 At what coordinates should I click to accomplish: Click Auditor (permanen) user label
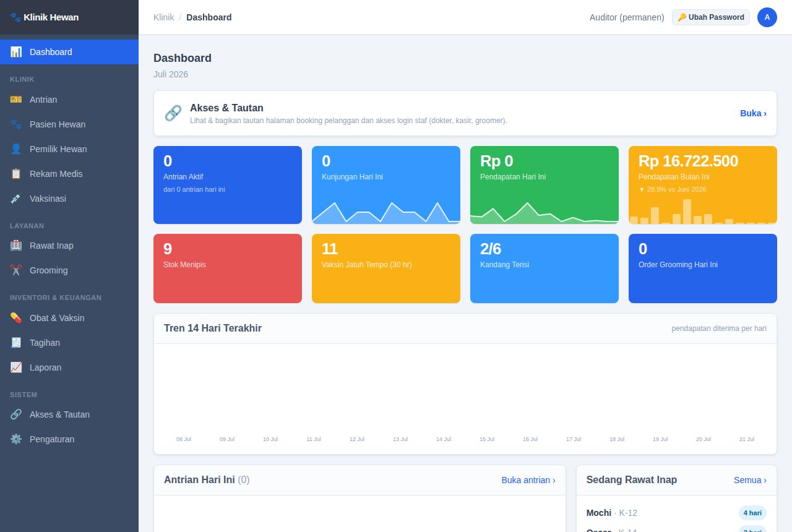[627, 17]
